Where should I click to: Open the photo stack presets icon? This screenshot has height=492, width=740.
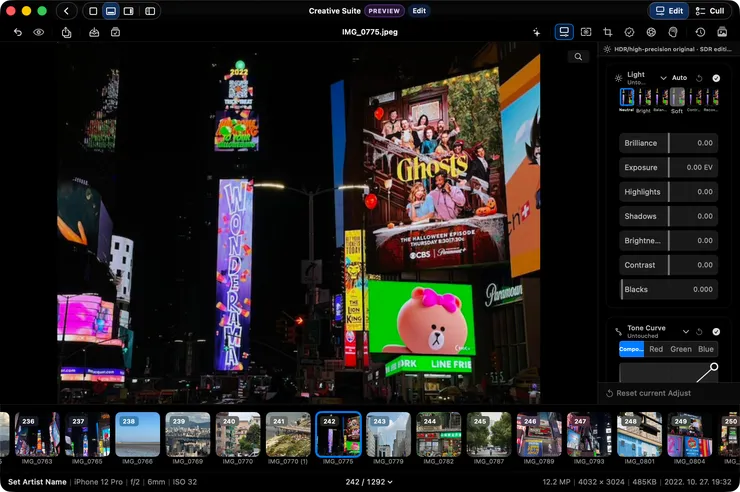point(722,32)
